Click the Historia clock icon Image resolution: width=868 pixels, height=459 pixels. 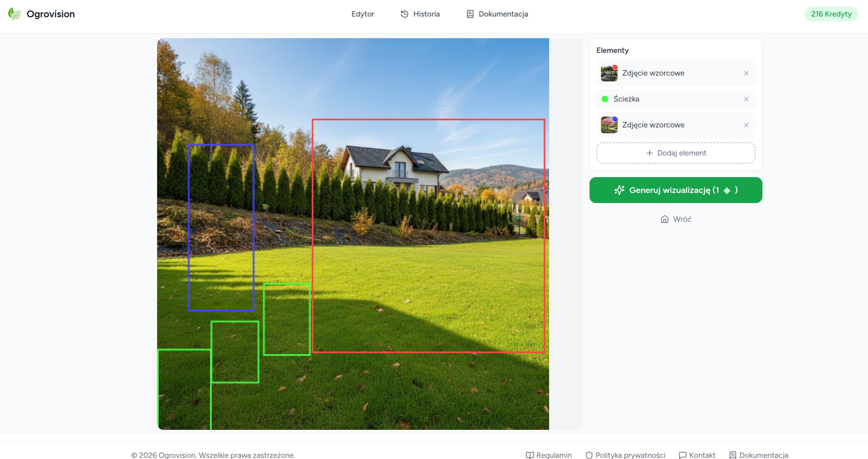click(404, 14)
